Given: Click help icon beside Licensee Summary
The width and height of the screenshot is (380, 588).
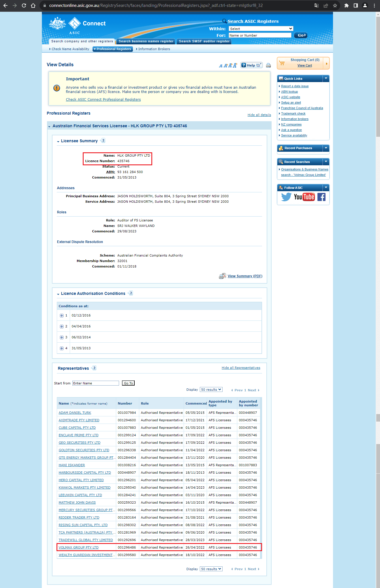Looking at the screenshot, I should pyautogui.click(x=103, y=141).
